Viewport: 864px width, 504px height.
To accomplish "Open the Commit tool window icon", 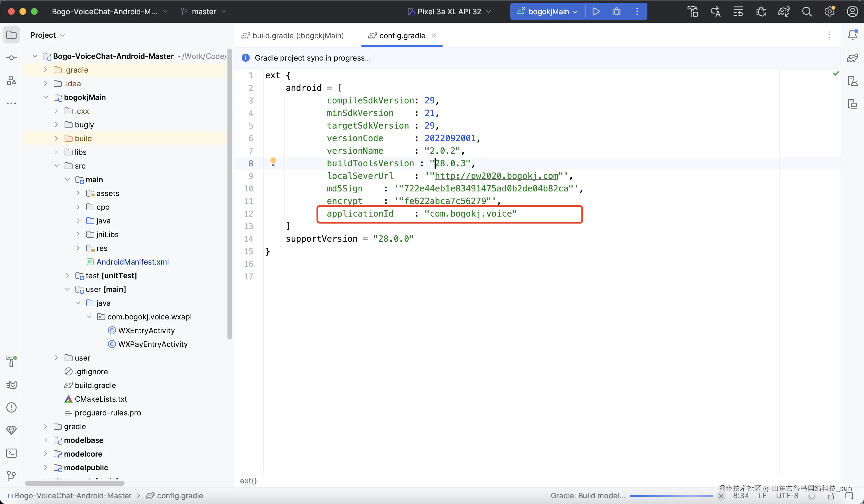I will [11, 58].
